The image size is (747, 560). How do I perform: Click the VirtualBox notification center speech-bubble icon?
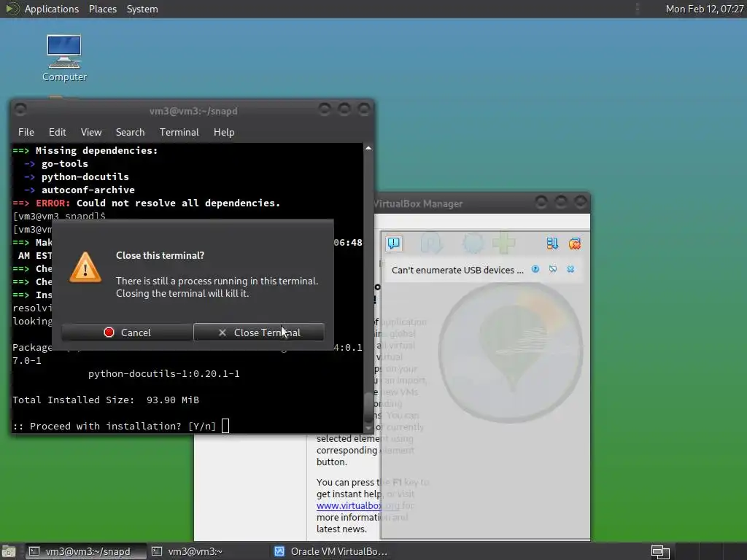point(393,244)
